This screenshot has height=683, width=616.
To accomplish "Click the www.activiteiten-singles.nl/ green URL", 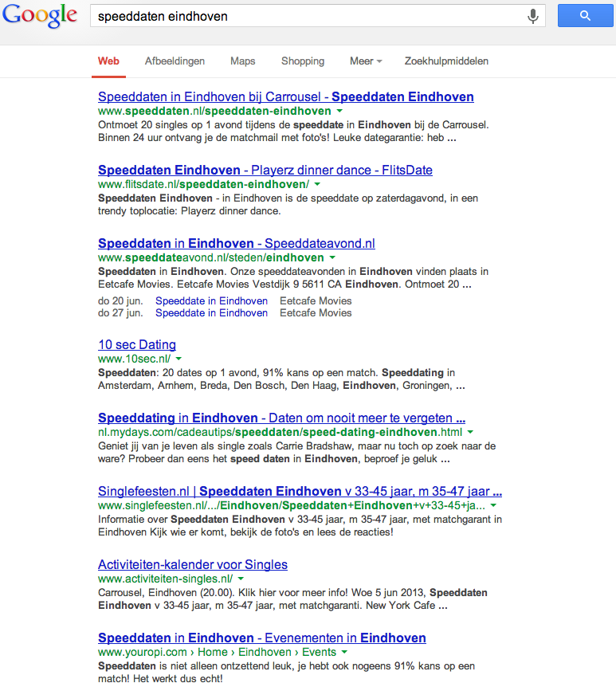I will pos(165,579).
